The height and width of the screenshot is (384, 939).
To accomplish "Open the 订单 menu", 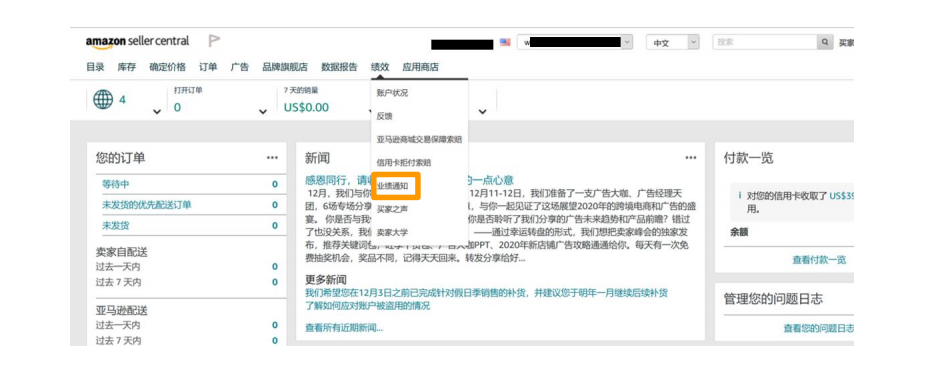I will pyautogui.click(x=208, y=67).
